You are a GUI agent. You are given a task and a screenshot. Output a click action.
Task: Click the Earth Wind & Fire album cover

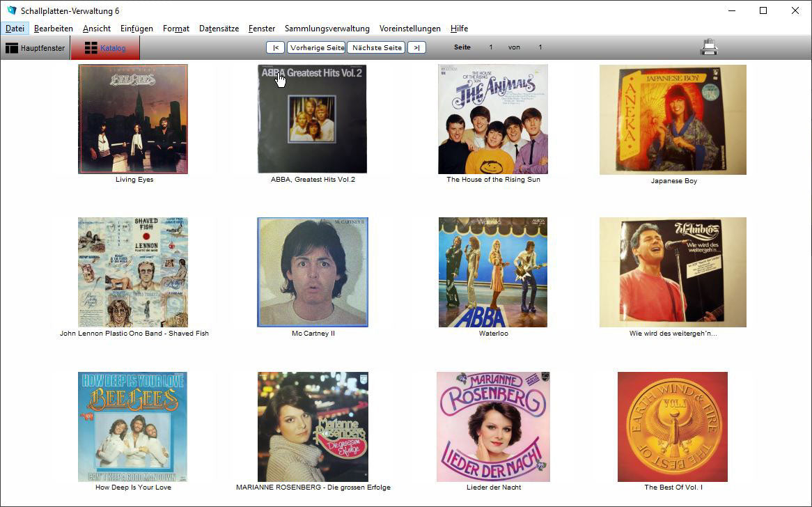(673, 426)
